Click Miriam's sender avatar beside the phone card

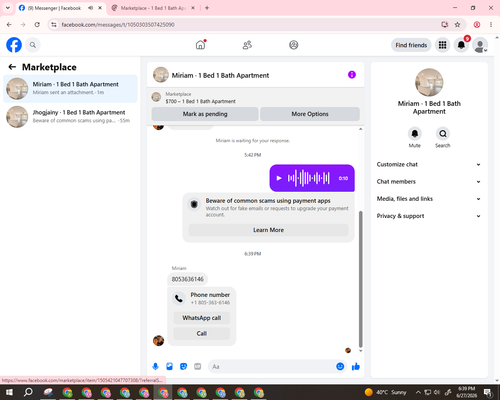(x=158, y=340)
